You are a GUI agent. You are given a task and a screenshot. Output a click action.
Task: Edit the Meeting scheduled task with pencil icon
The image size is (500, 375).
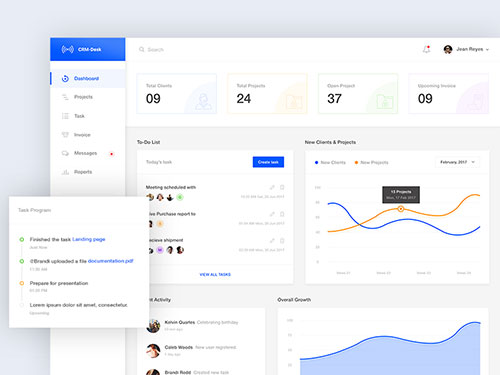(x=272, y=187)
